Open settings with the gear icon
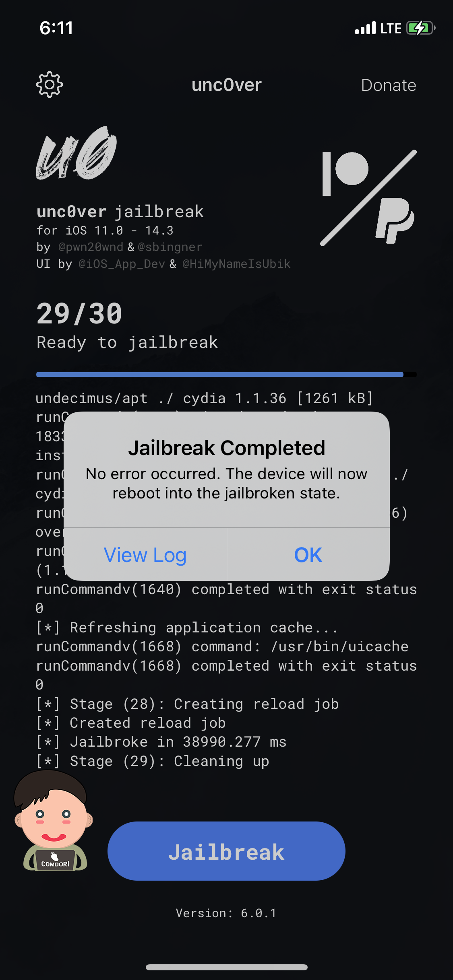 click(x=50, y=84)
